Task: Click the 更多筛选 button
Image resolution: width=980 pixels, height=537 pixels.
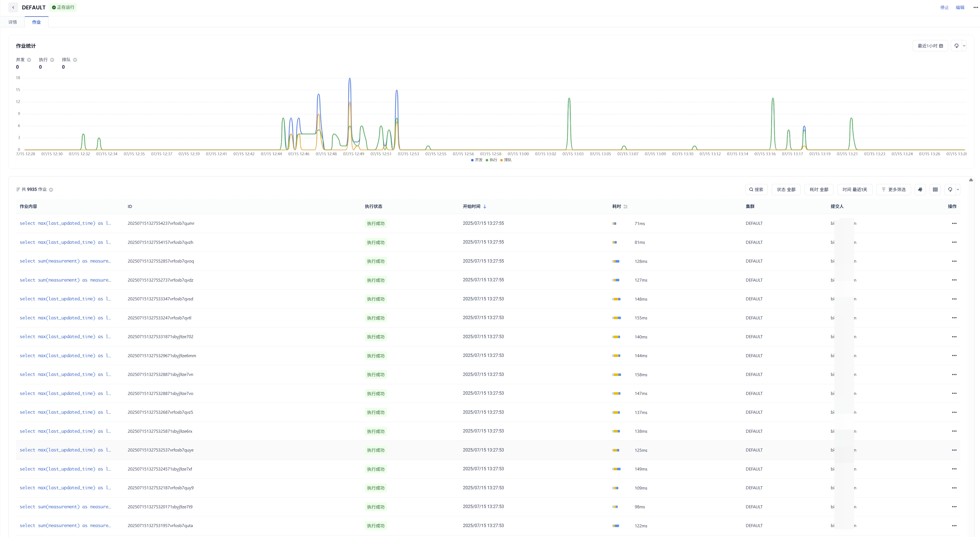Action: click(x=893, y=189)
